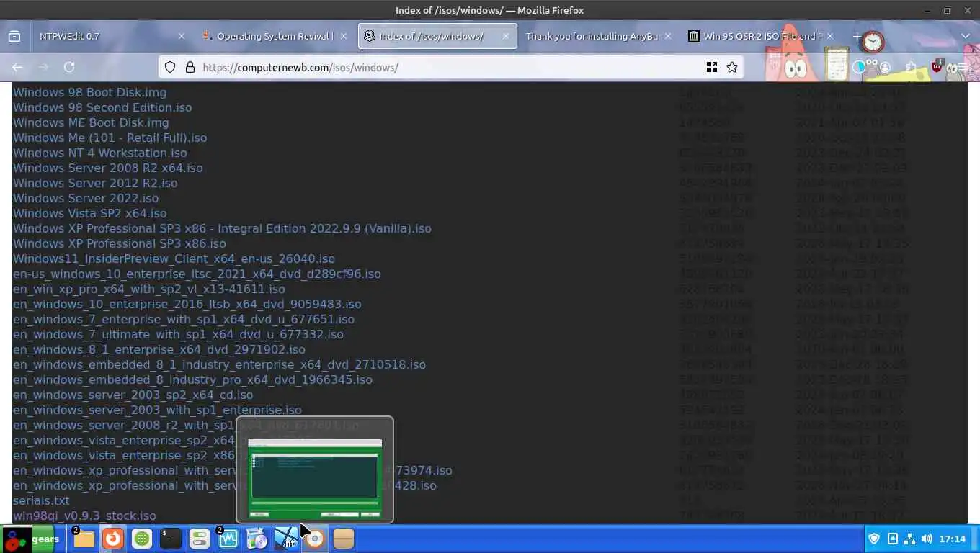Open the disc burner taskbar icon
980x553 pixels.
[x=315, y=539]
